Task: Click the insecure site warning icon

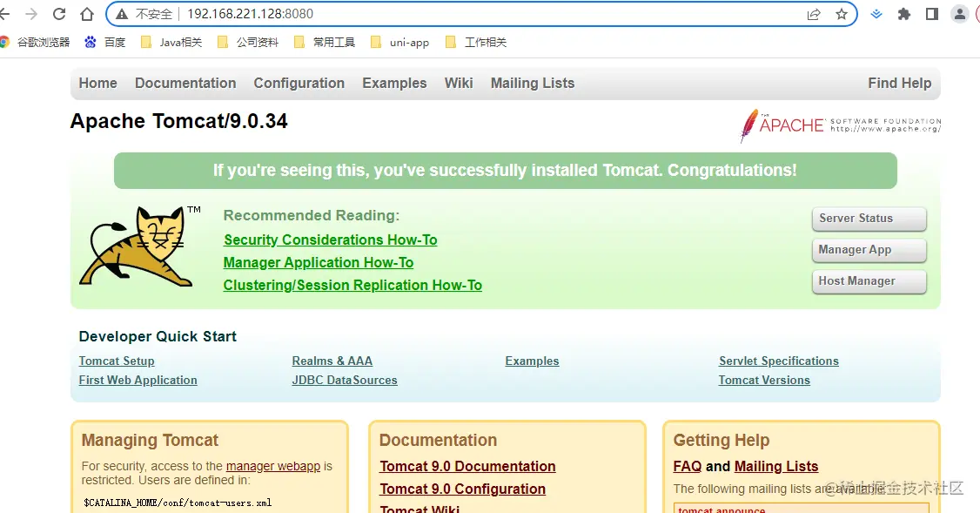Action: [x=122, y=14]
